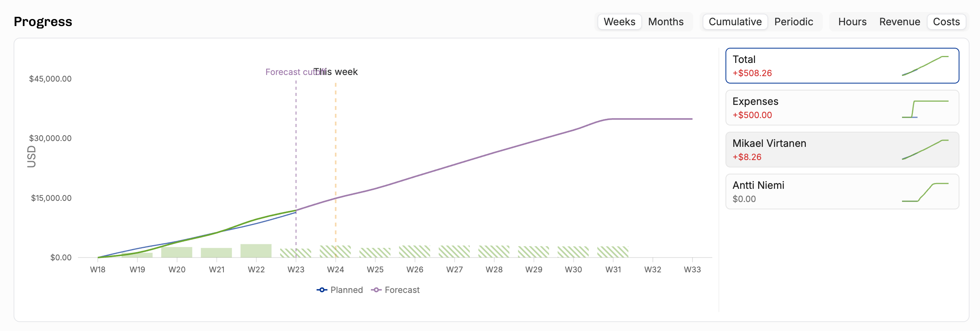Click the Antti Niemi sparkline chart

point(925,192)
